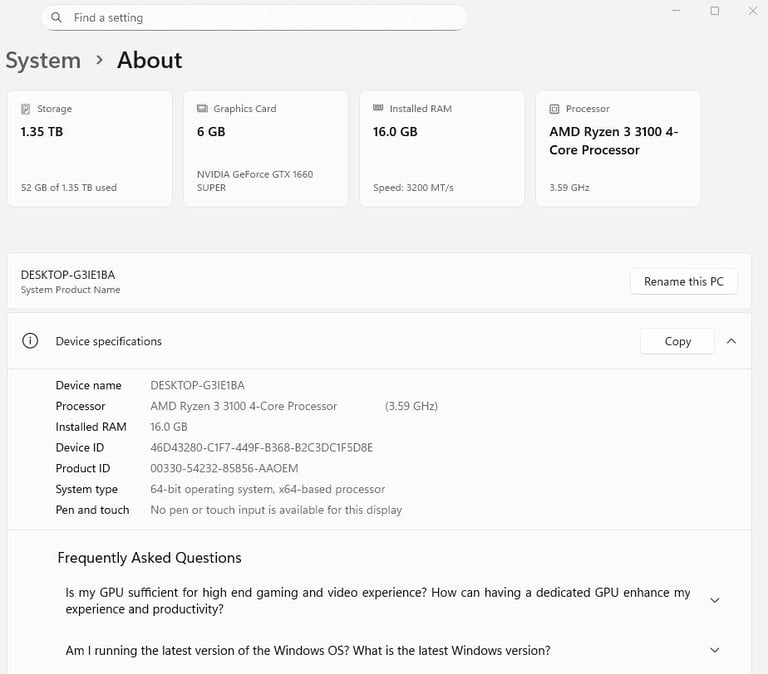Click the magnifier icon in the search box
This screenshot has height=674, width=768.
56,18
